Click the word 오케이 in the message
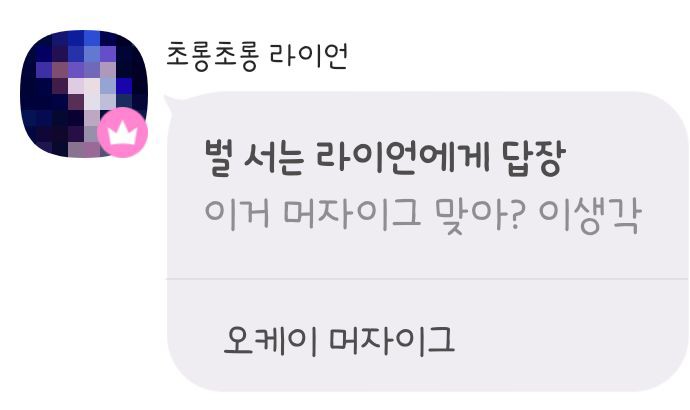Image resolution: width=690 pixels, height=410 pixels. point(271,340)
